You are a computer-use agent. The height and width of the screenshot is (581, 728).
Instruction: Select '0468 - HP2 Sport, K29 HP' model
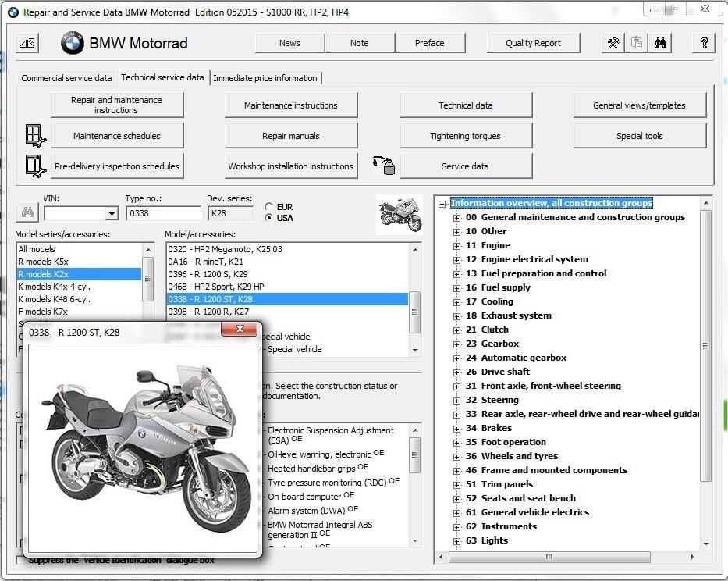tap(287, 287)
